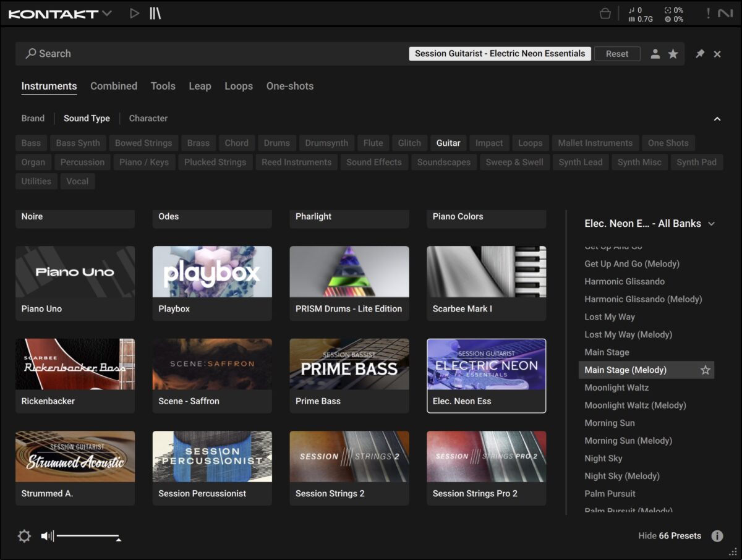Show user content via person icon

click(655, 54)
